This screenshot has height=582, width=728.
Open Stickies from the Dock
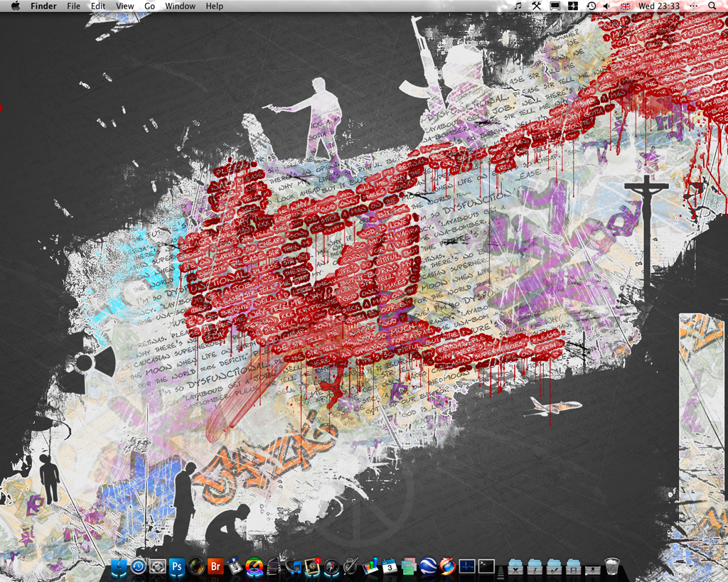pyautogui.click(x=408, y=568)
